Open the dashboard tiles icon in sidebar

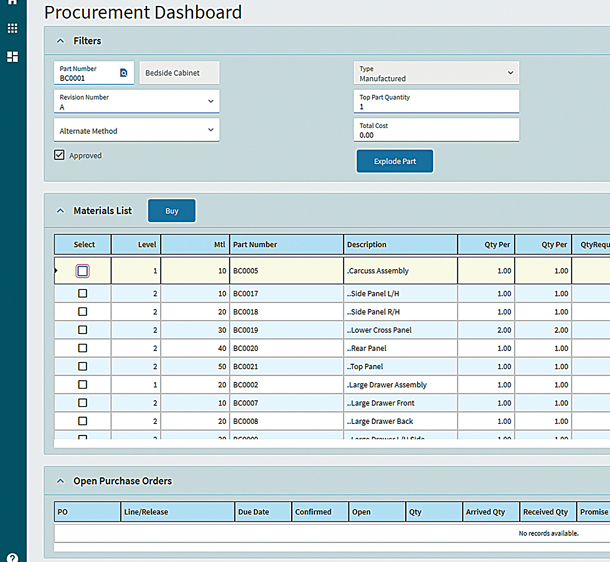pos(13,57)
